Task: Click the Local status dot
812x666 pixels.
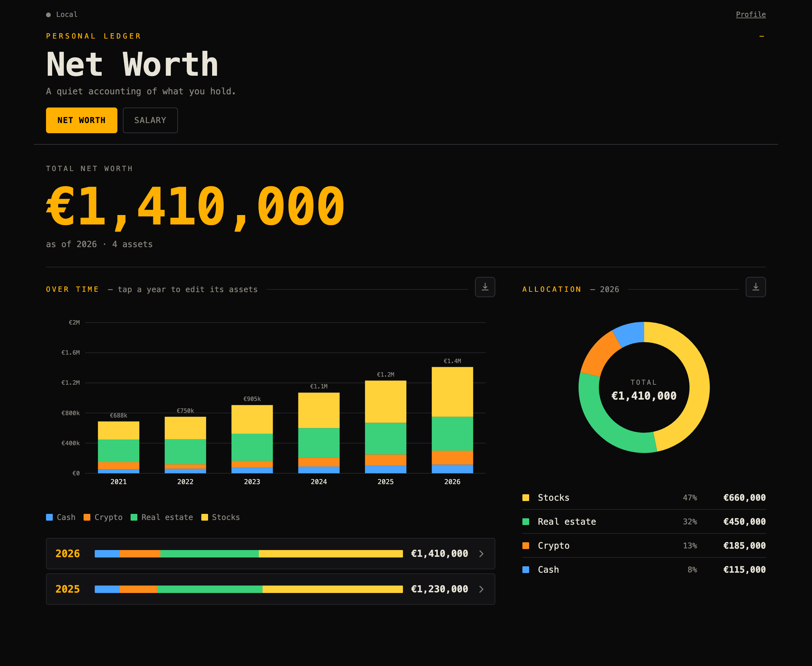Action: (x=48, y=15)
